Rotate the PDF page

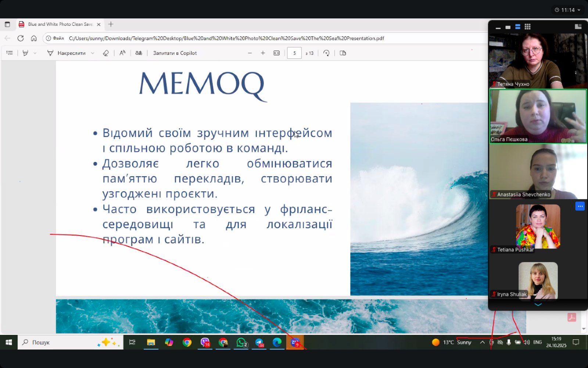point(326,53)
